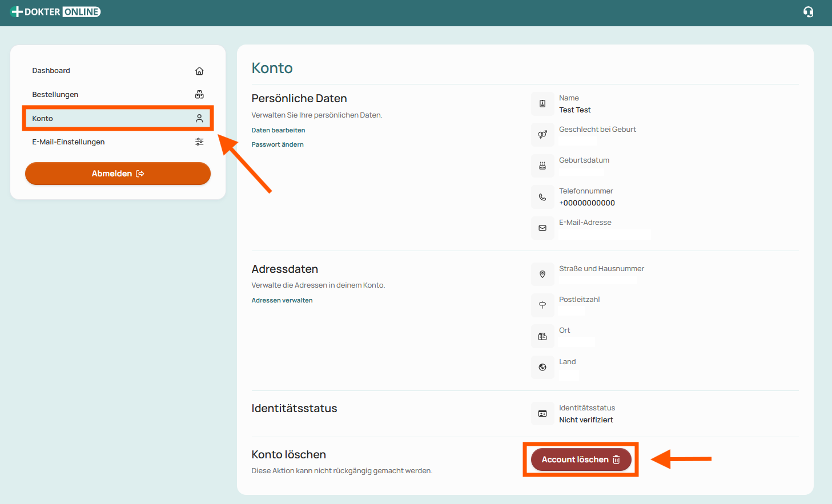Click the Bestellungen package icon
The image size is (832, 504).
[x=199, y=95]
